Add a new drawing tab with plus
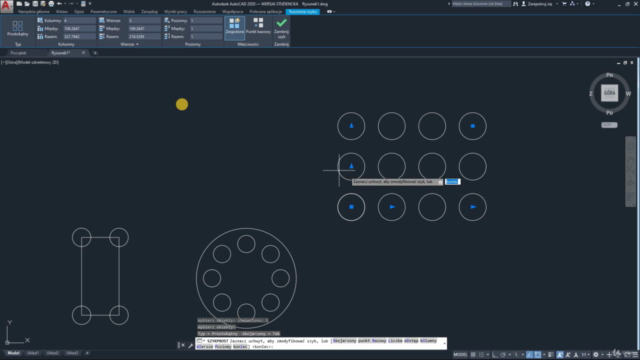The image size is (640, 360). [x=95, y=53]
